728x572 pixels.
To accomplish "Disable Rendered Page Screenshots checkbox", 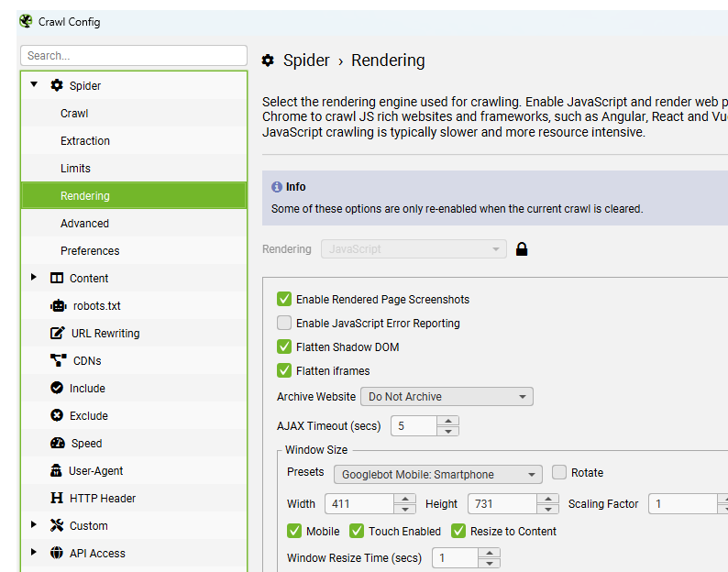I will 284,300.
